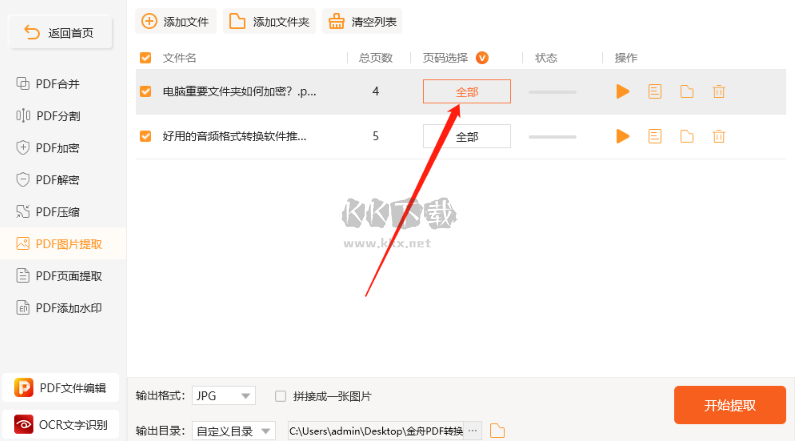Screen dimensions: 795x441
Task: Open PDF加密 encryption tool
Action: (48, 148)
